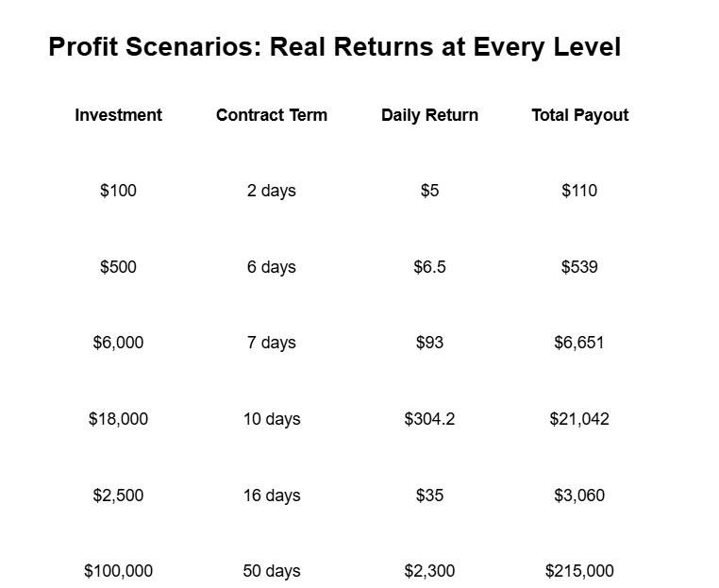Viewport: 719px width, 588px height.
Task: Click the $304.2 daily return value
Action: pyautogui.click(x=429, y=419)
